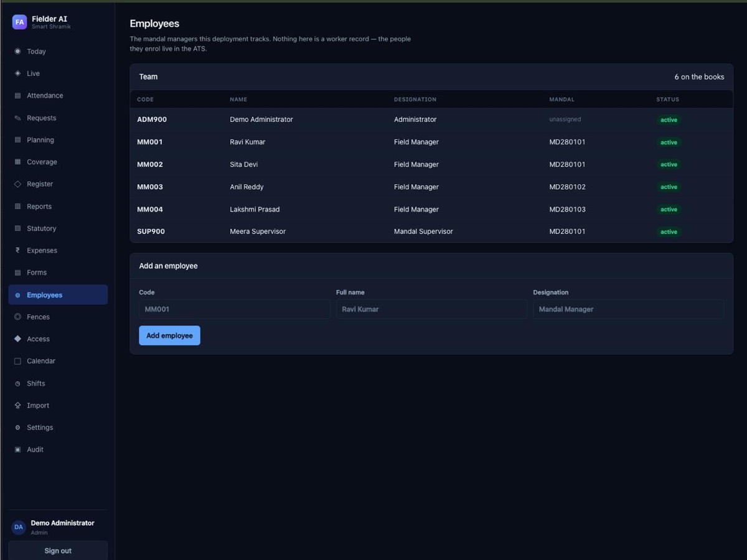Click the Live sidebar icon

pyautogui.click(x=17, y=73)
